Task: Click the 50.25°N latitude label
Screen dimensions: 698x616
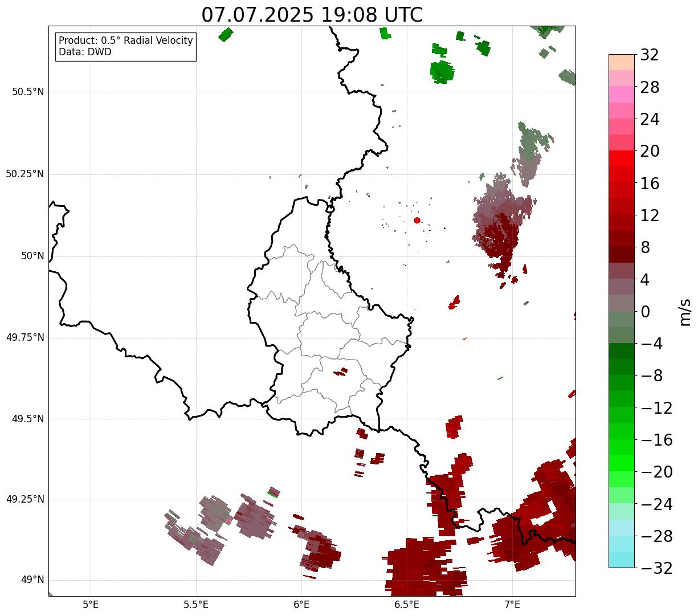Action: (25, 174)
